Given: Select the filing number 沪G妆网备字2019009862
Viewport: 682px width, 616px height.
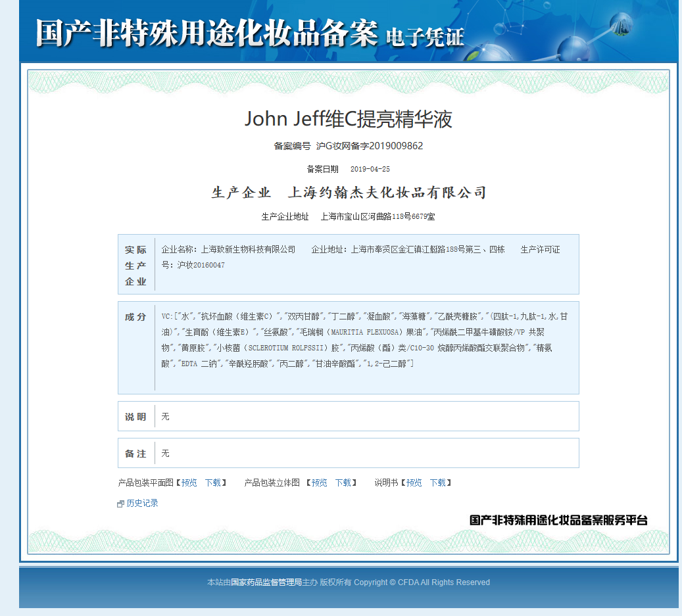Looking at the screenshot, I should [x=369, y=146].
